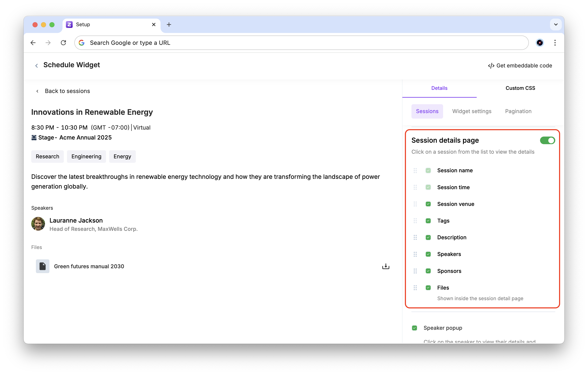Open the Widget settings tab

[x=472, y=111]
